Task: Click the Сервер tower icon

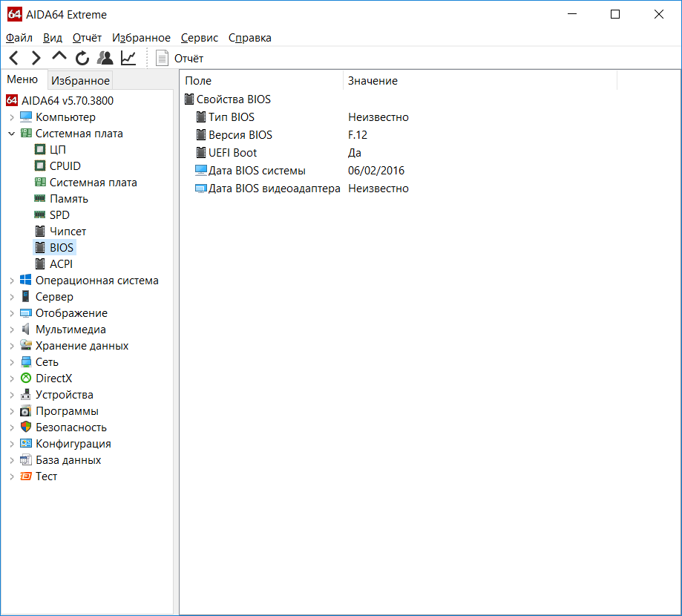Action: click(x=26, y=297)
